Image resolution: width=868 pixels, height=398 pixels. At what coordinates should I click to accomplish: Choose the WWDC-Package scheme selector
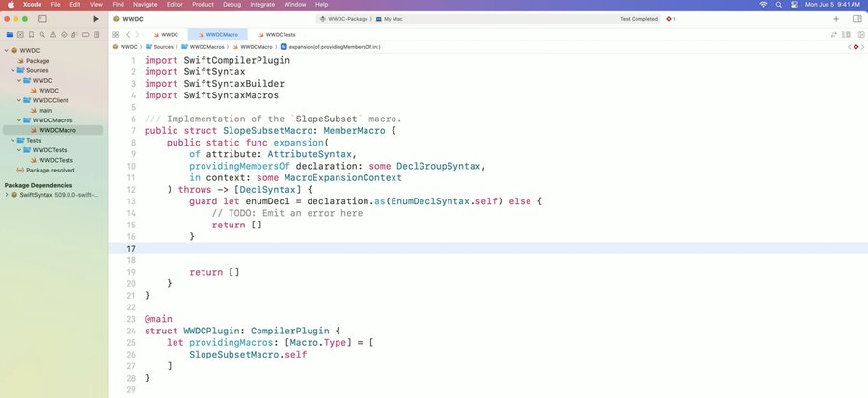point(344,19)
